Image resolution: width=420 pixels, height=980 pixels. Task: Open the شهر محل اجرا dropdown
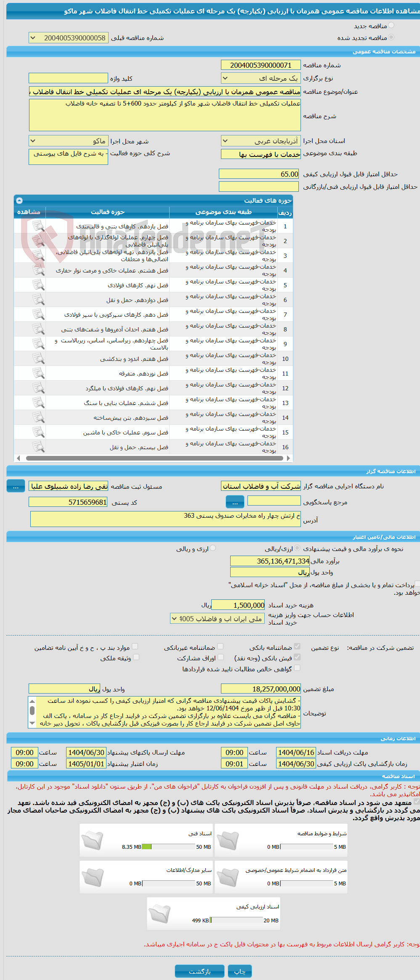point(68,141)
